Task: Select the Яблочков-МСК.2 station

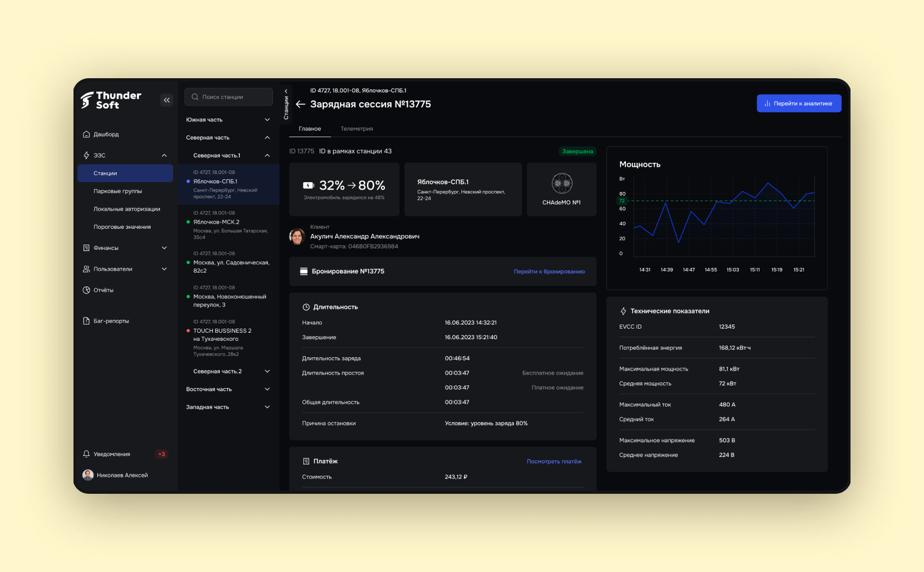Action: [216, 222]
